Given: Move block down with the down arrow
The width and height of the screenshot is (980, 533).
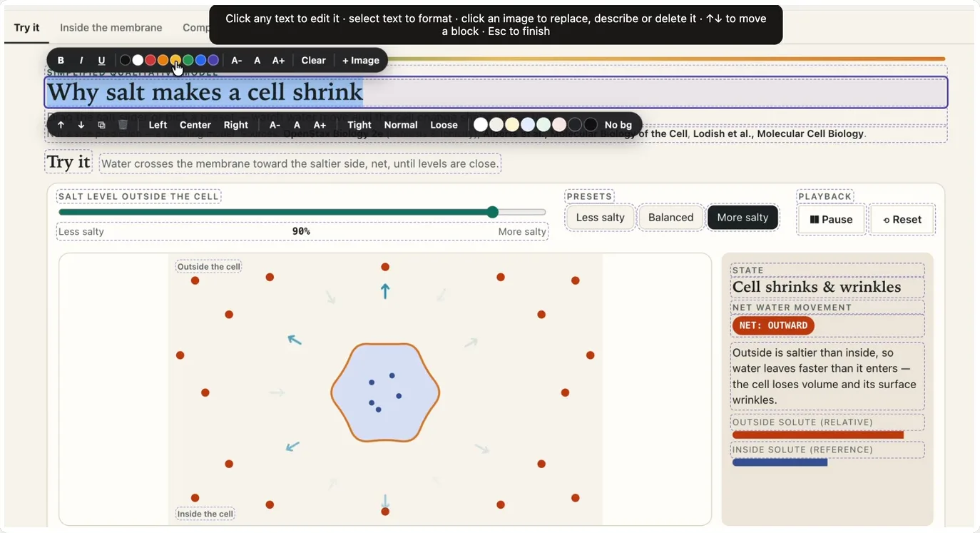Looking at the screenshot, I should point(81,125).
